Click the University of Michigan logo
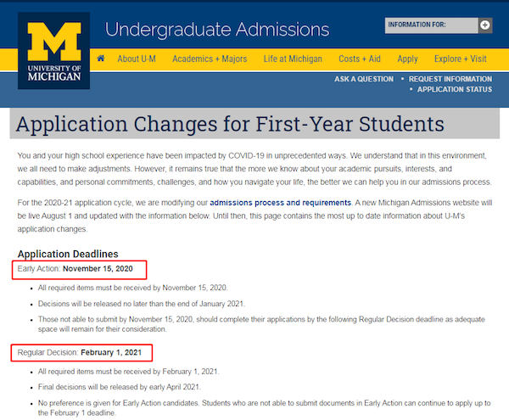This screenshot has height=420, width=509. (54, 51)
